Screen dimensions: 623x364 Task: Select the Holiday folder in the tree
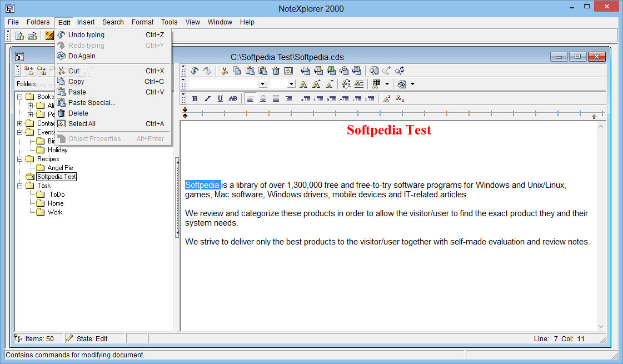point(58,150)
